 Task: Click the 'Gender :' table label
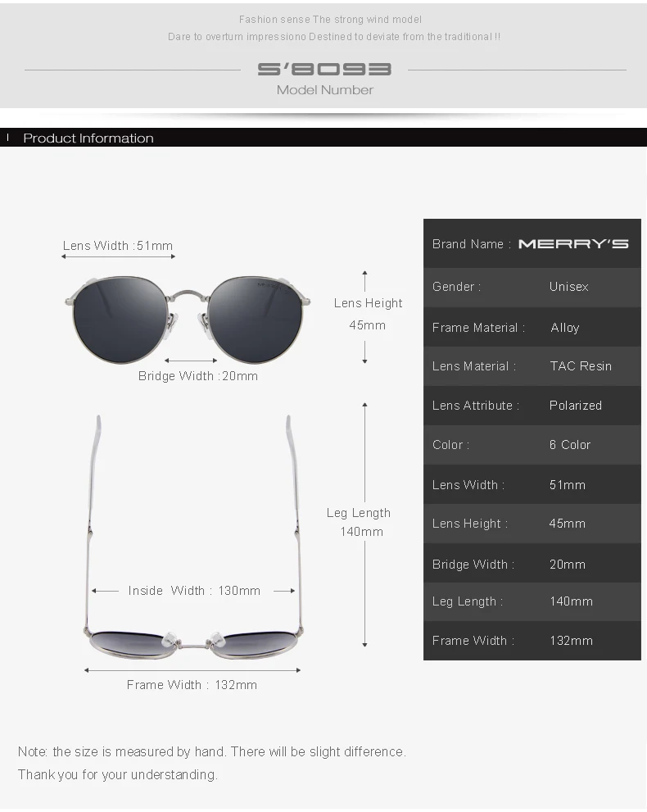[456, 287]
